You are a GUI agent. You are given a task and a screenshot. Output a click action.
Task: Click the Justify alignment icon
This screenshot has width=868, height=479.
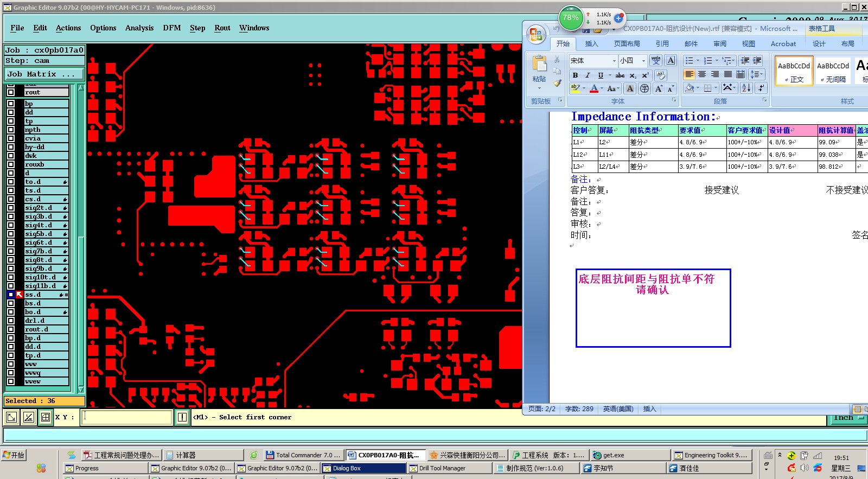[728, 74]
